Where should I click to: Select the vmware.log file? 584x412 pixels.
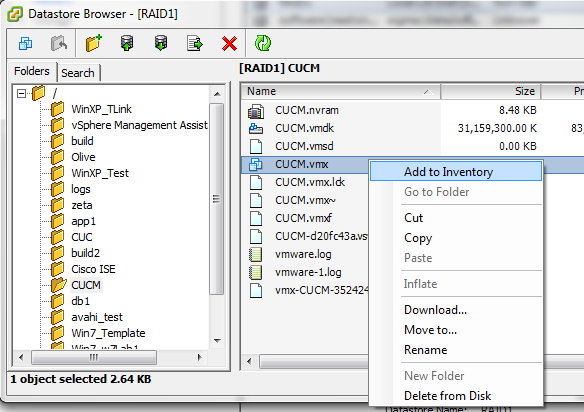tap(303, 254)
